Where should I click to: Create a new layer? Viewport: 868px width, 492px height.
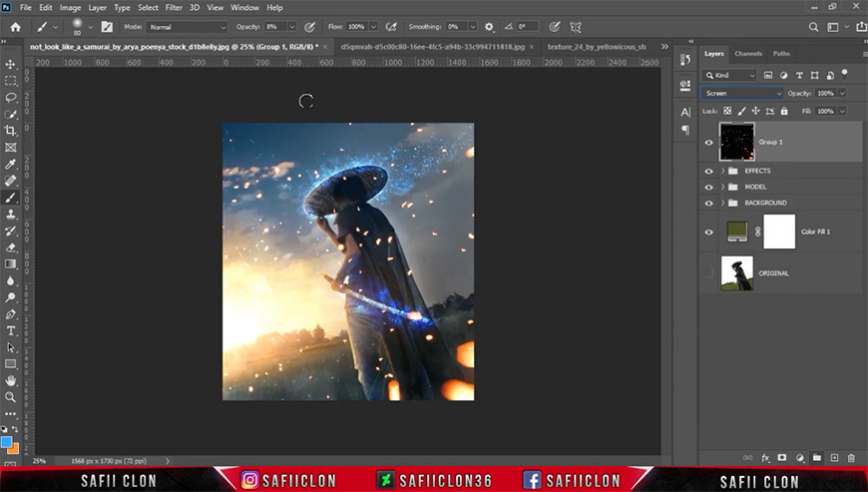834,458
